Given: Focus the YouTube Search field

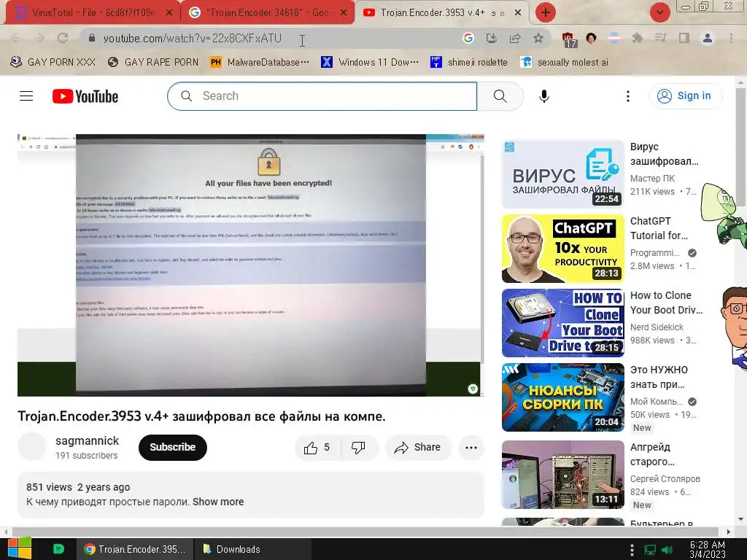Looking at the screenshot, I should click(322, 96).
